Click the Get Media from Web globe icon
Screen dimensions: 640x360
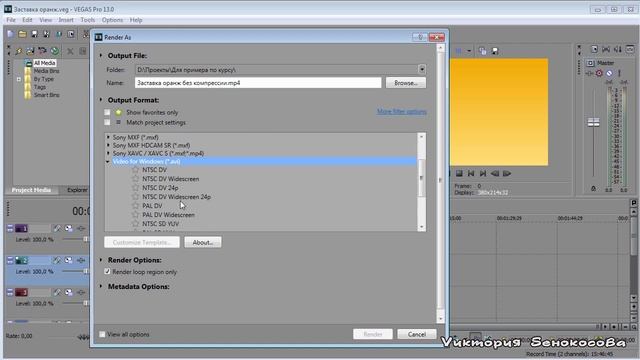[x=55, y=51]
